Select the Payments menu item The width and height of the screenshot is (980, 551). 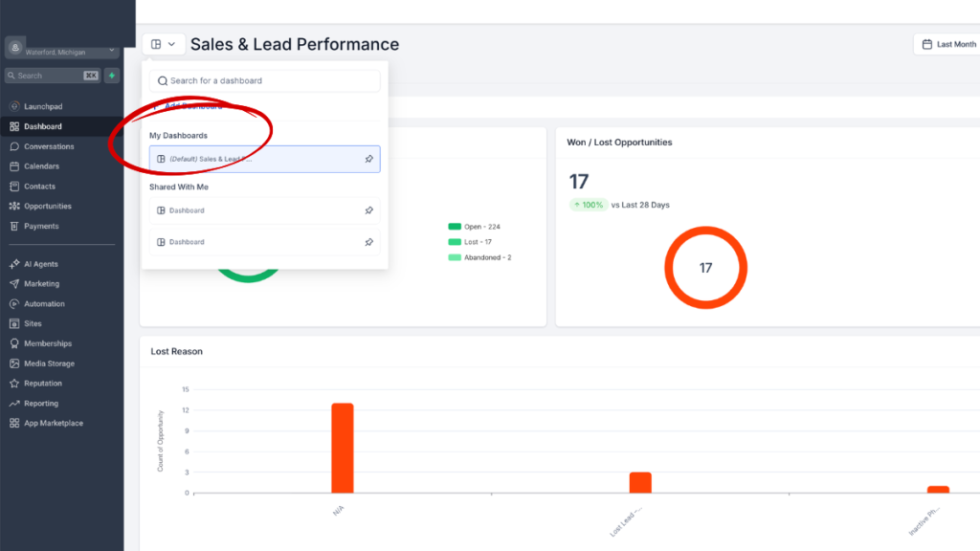coord(40,226)
